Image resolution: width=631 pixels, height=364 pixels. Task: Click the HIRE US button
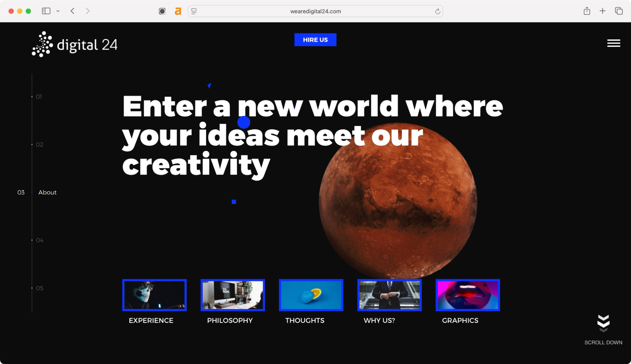click(x=315, y=40)
